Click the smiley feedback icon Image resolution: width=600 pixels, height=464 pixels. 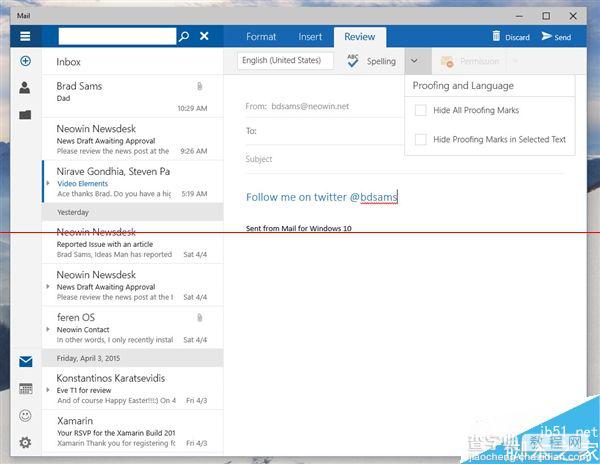pyautogui.click(x=25, y=415)
